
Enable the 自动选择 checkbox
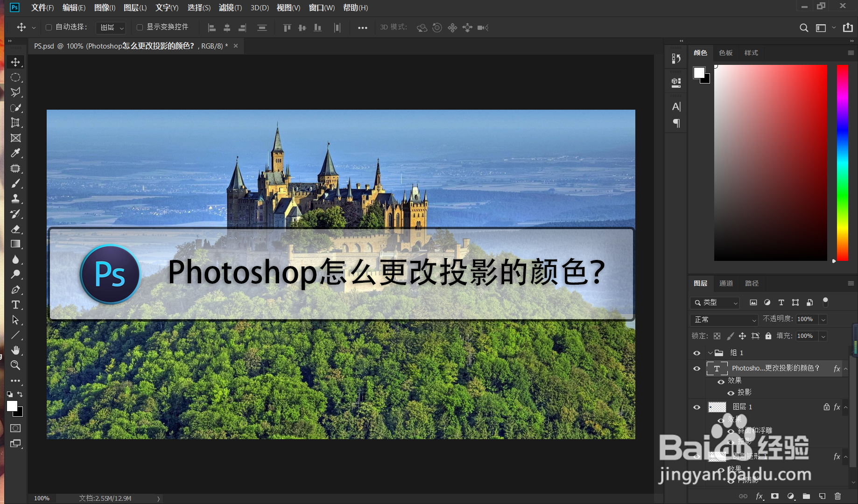(x=49, y=27)
